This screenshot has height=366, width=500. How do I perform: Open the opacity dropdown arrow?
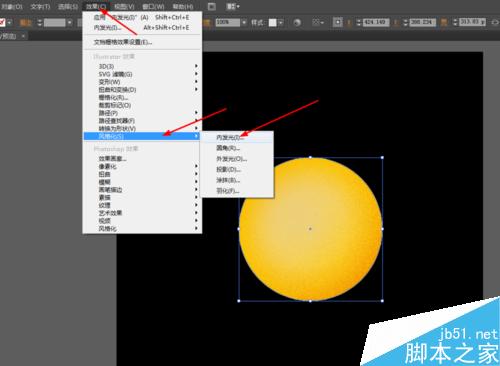pyautogui.click(x=244, y=23)
